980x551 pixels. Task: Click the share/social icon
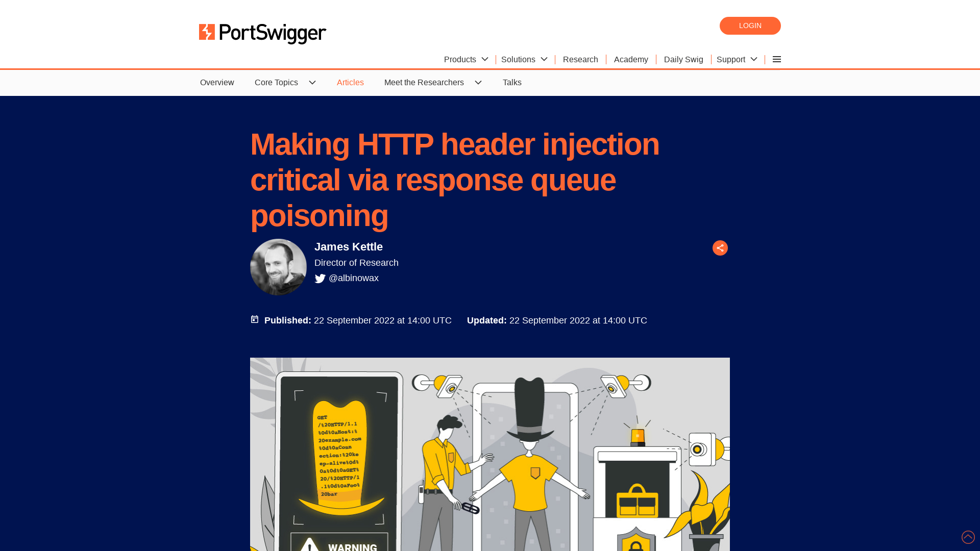point(720,247)
